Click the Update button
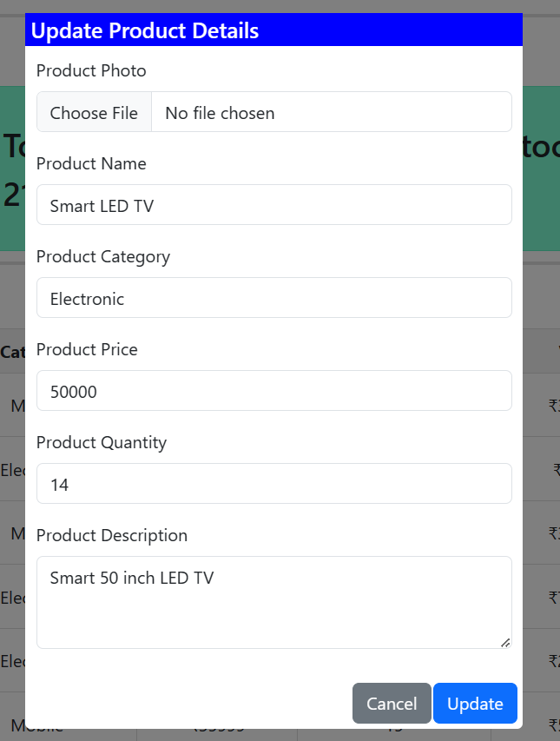This screenshot has height=741, width=560. click(475, 703)
